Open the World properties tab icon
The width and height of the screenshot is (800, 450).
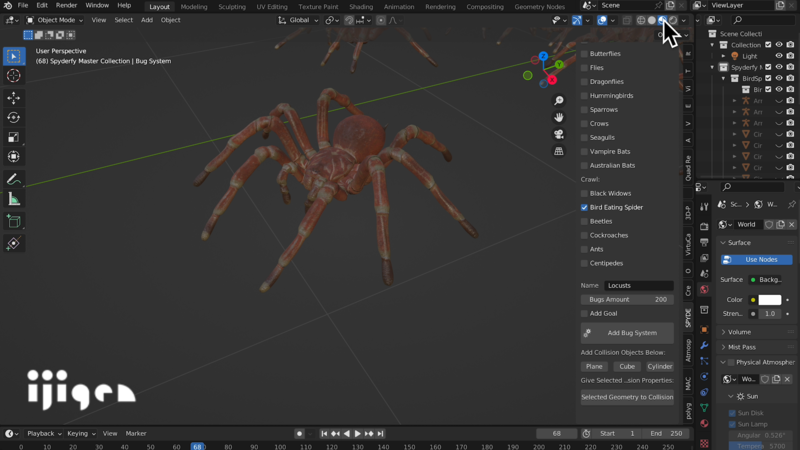coord(705,289)
